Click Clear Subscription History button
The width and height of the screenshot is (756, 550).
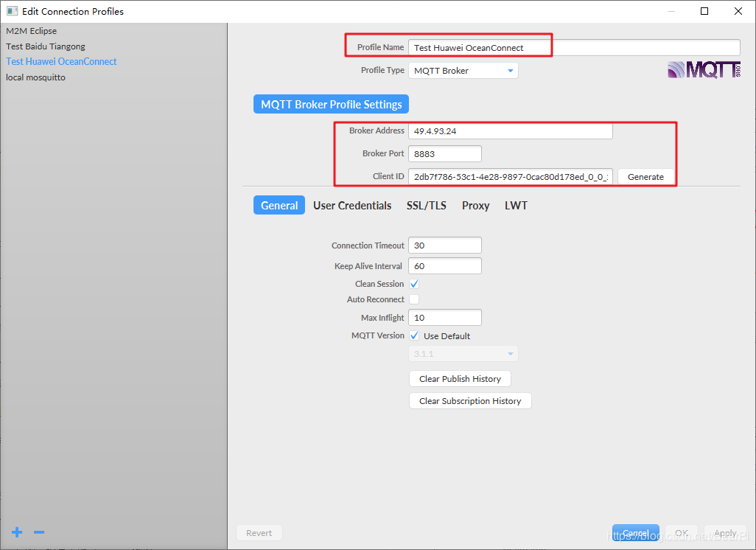click(470, 401)
